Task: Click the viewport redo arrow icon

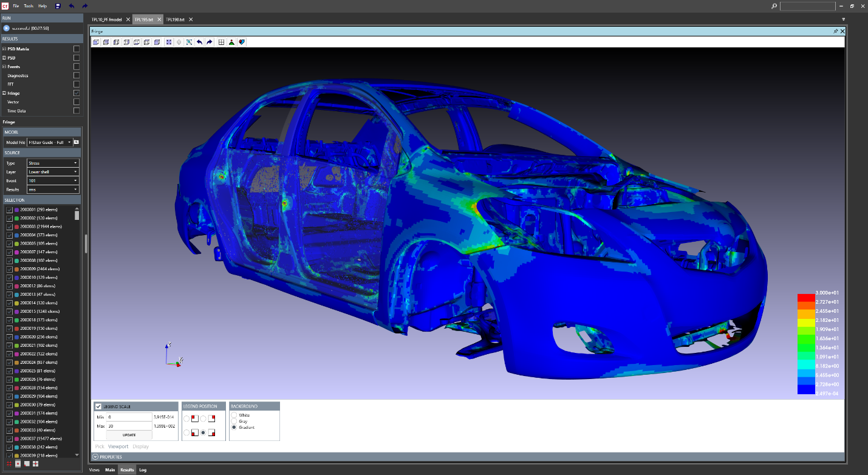Action: (x=210, y=42)
